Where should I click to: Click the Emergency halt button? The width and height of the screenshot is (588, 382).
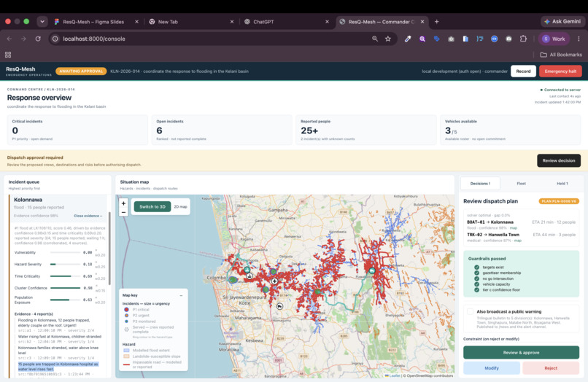click(560, 71)
